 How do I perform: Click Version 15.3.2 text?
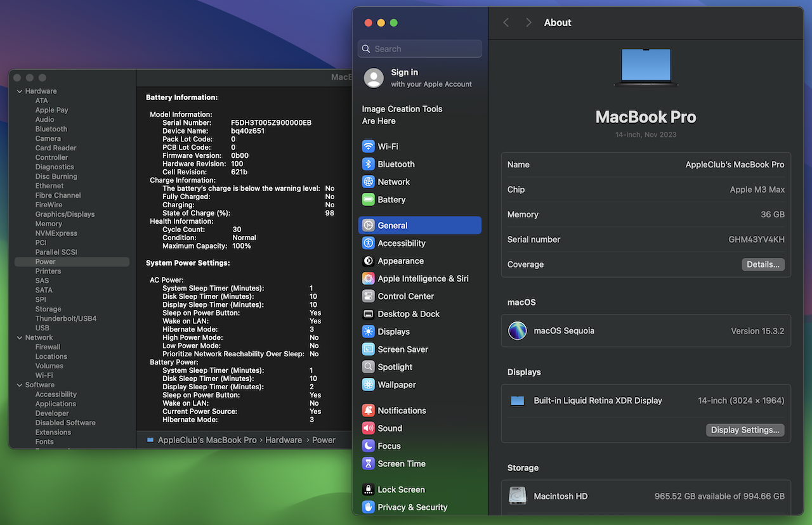tap(757, 331)
